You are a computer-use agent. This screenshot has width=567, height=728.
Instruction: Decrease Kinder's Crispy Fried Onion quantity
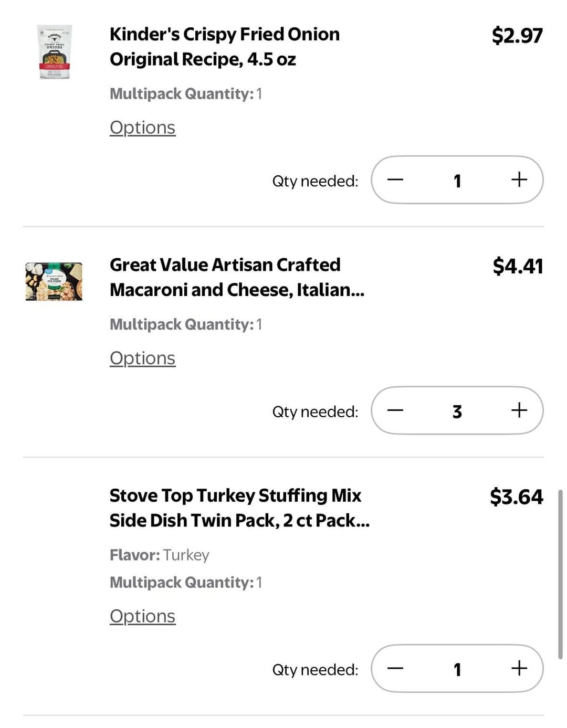pos(395,180)
